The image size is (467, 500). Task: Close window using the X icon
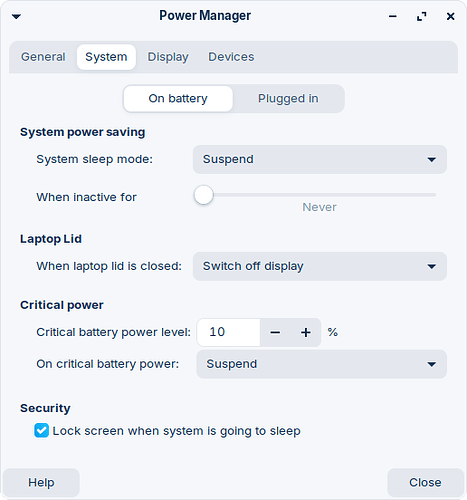450,16
